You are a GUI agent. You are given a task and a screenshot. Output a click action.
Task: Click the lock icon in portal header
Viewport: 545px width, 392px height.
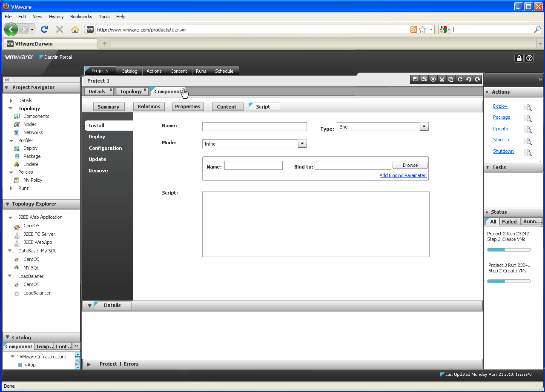coord(519,58)
